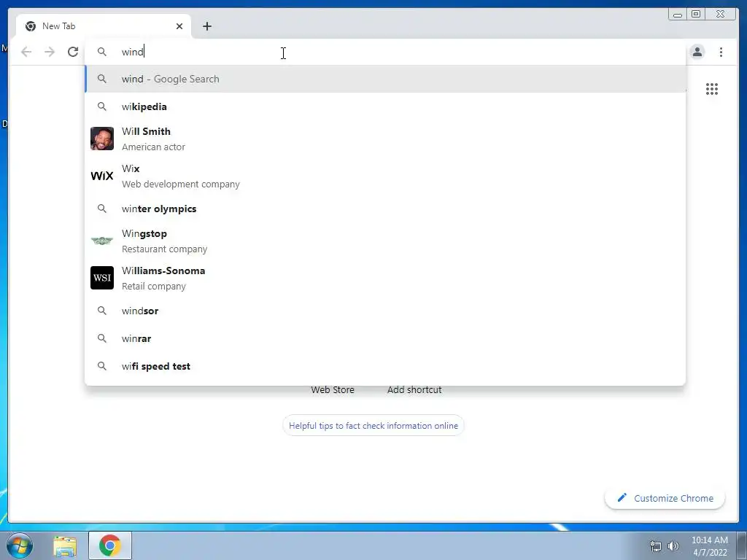Open Chrome three-dot menu
747x560 pixels.
click(721, 52)
